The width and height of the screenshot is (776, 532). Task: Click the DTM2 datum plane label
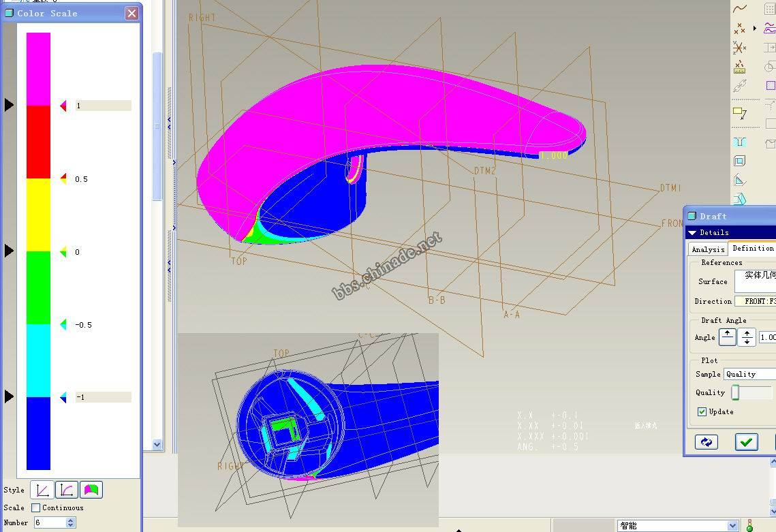coord(485,171)
